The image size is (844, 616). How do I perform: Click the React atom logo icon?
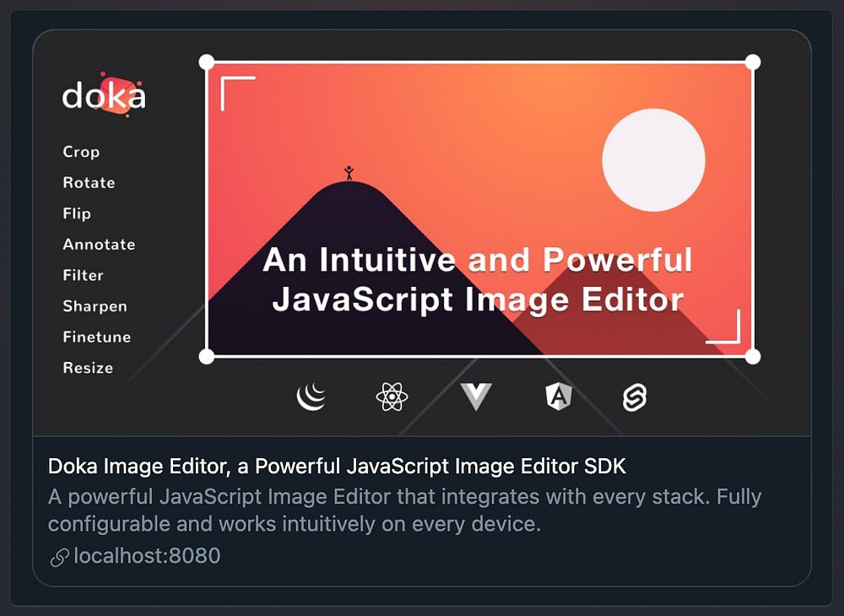392,397
